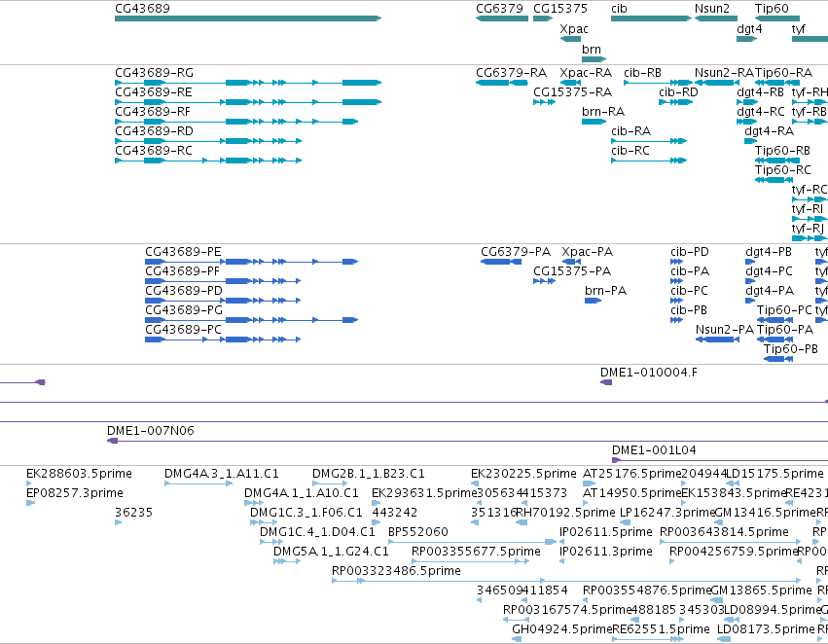Select the DMG1C.3_1.F06.C1 label
This screenshot has height=644, width=828.
[x=306, y=513]
